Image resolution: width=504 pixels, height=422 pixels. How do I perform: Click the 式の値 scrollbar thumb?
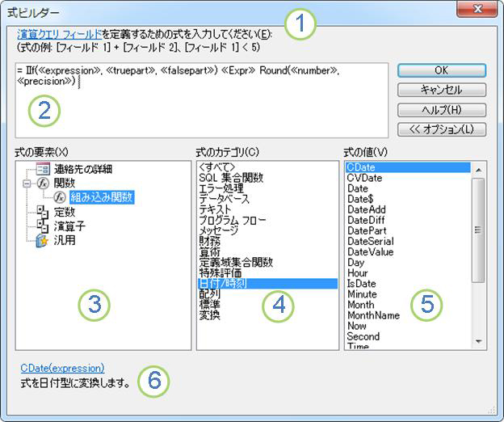point(478,230)
